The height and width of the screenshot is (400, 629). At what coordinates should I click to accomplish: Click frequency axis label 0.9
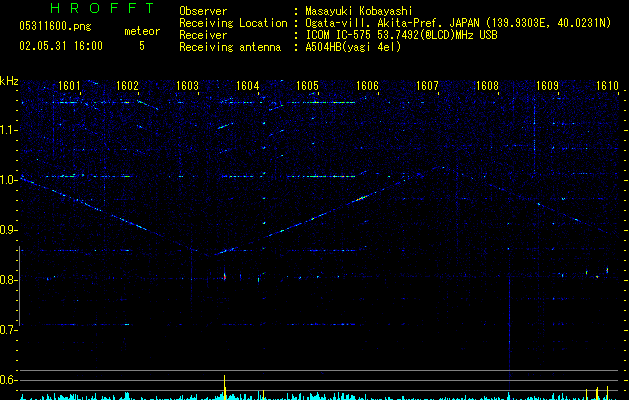8,230
